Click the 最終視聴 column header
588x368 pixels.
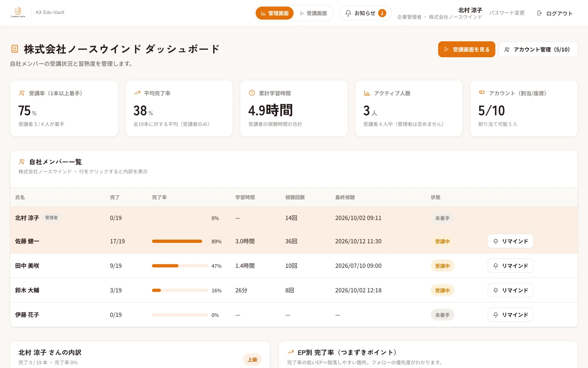(x=345, y=197)
